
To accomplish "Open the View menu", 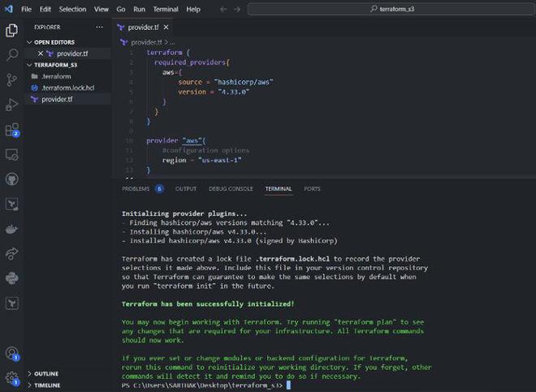I will 102,9.
